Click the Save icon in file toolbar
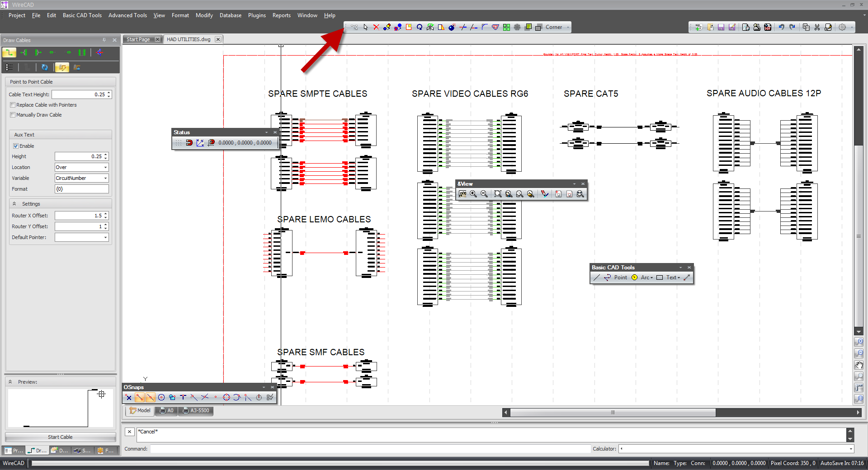 point(722,27)
